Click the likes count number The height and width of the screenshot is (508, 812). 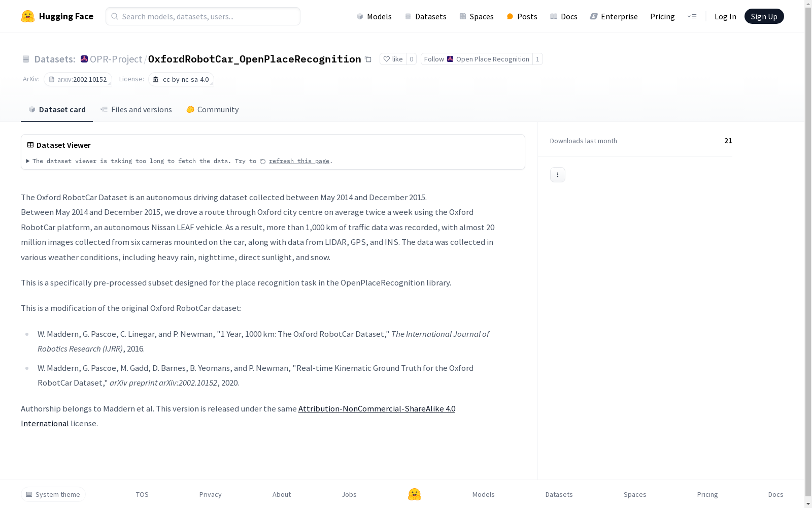(412, 59)
